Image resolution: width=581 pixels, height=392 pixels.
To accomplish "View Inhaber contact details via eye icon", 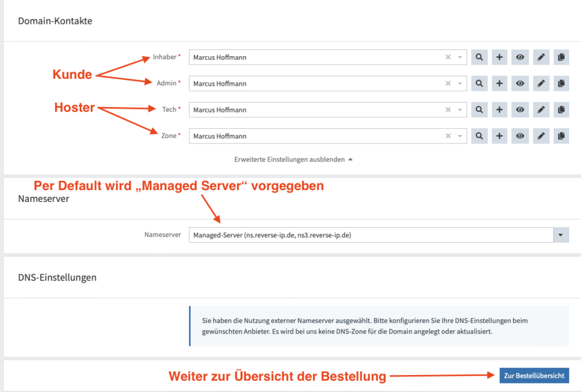I will [520, 57].
